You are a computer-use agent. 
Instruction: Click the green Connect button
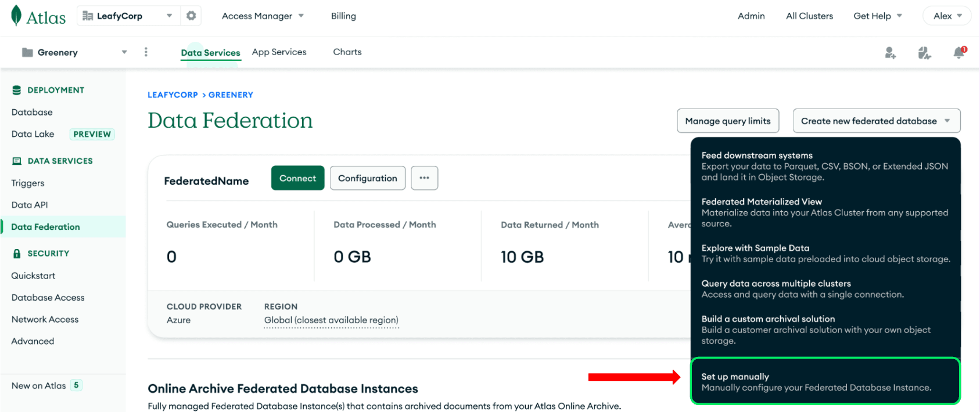click(297, 178)
